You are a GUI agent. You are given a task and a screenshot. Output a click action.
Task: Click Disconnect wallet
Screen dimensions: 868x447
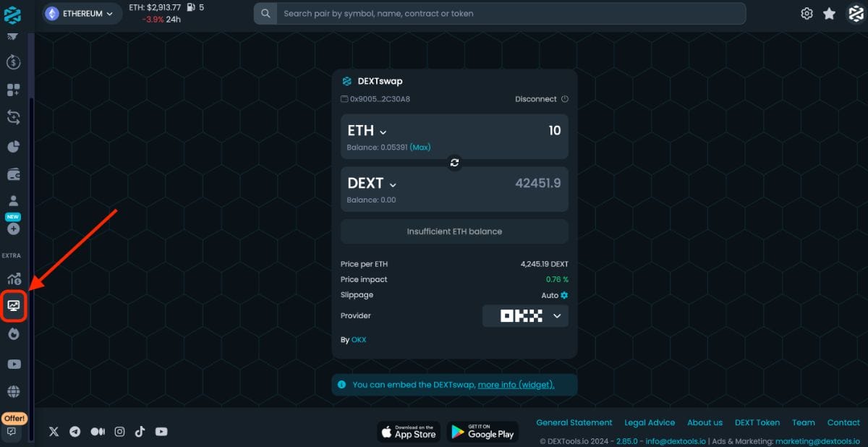click(542, 99)
